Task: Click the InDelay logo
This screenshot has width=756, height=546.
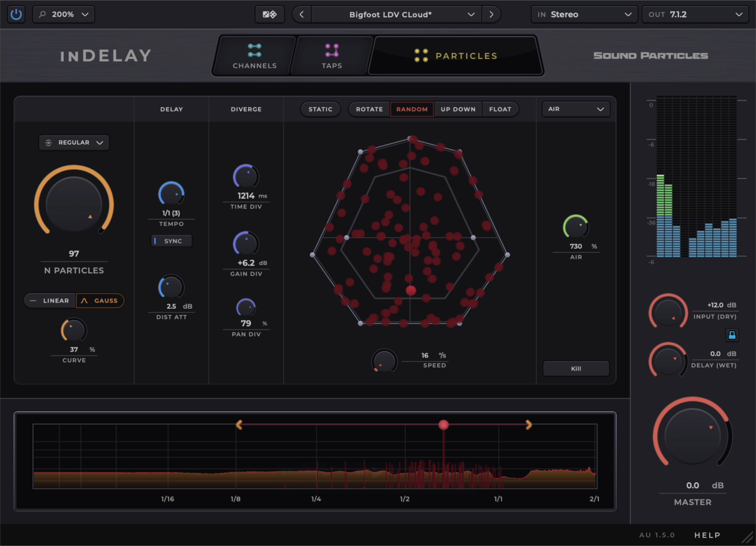Action: [106, 56]
